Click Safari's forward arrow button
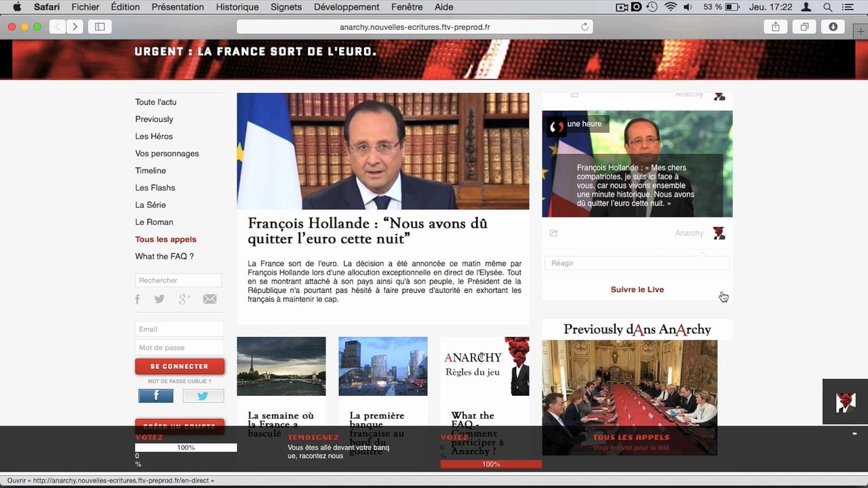This screenshot has width=868, height=488. pos(75,27)
